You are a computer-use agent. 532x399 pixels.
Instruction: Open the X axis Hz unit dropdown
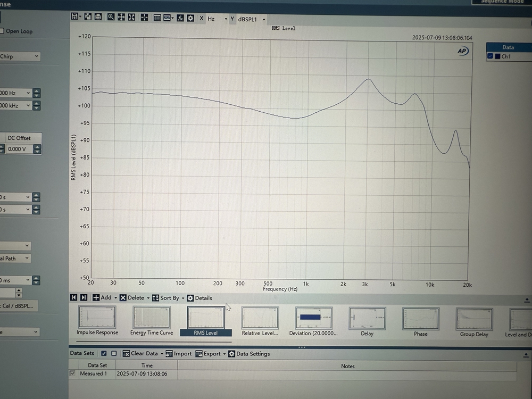[226, 19]
